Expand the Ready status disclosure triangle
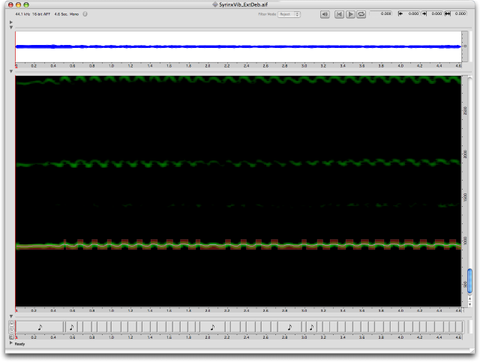480x362 pixels. pos(11,343)
